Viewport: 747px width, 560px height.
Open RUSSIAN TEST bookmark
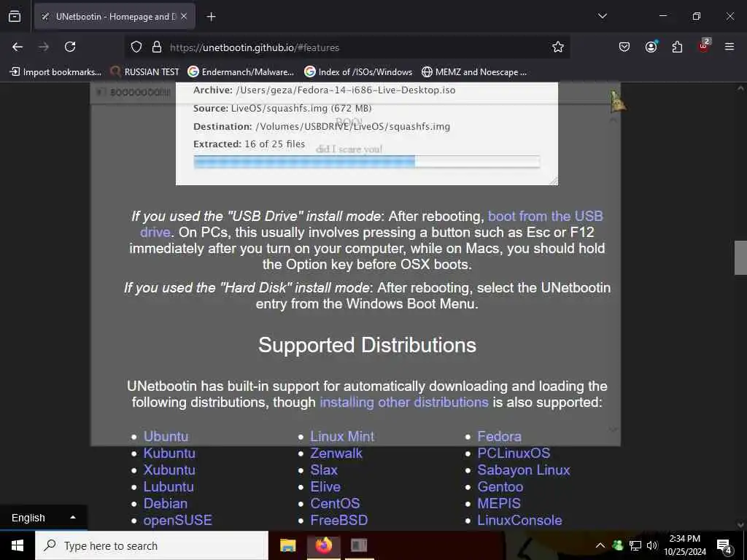144,72
